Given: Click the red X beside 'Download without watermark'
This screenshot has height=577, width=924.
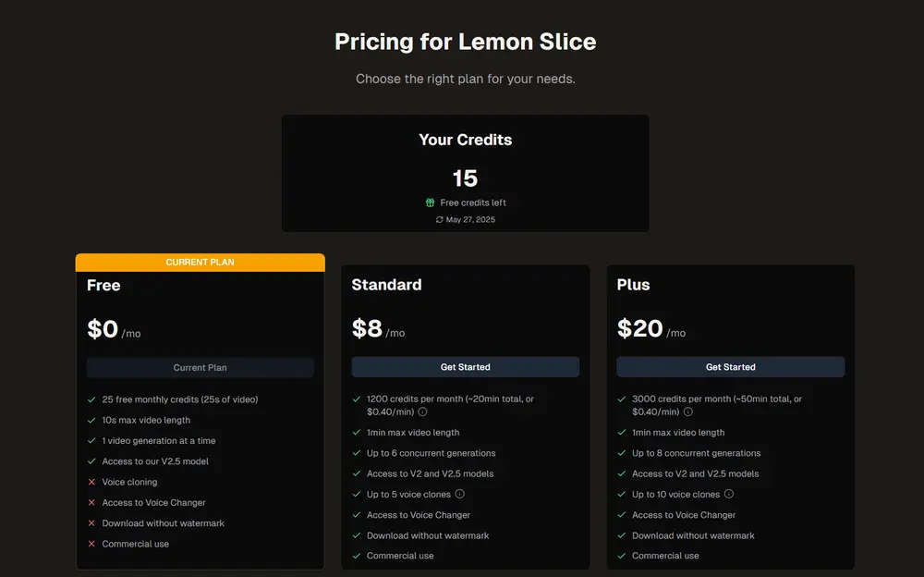Looking at the screenshot, I should coord(91,523).
